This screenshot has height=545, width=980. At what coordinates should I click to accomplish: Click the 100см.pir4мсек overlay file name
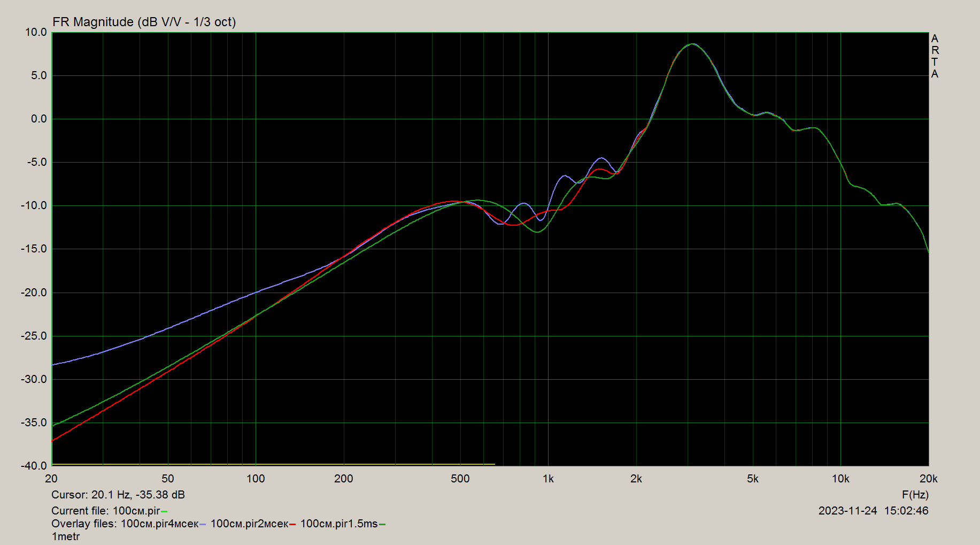point(159,524)
